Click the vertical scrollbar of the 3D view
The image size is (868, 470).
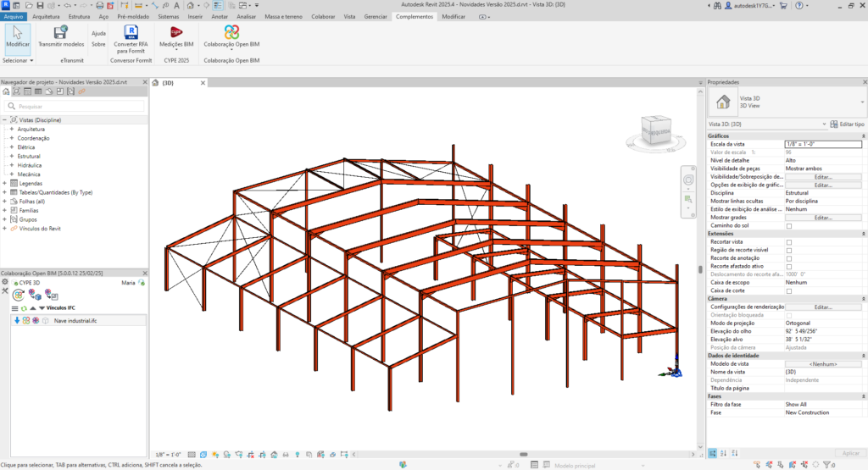coord(700,270)
